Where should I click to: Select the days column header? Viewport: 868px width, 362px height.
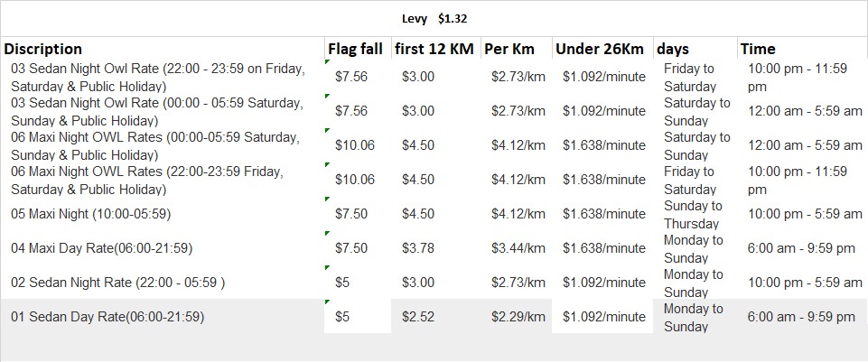(672, 49)
